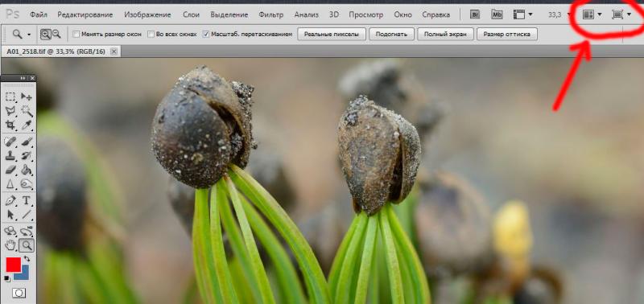Open the Выделение menu

229,14
